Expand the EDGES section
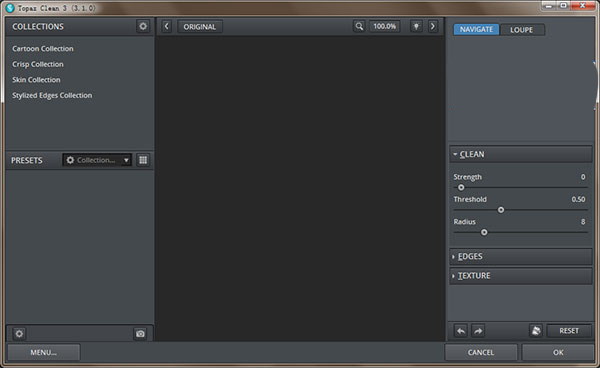This screenshot has height=368, width=600. (x=520, y=256)
